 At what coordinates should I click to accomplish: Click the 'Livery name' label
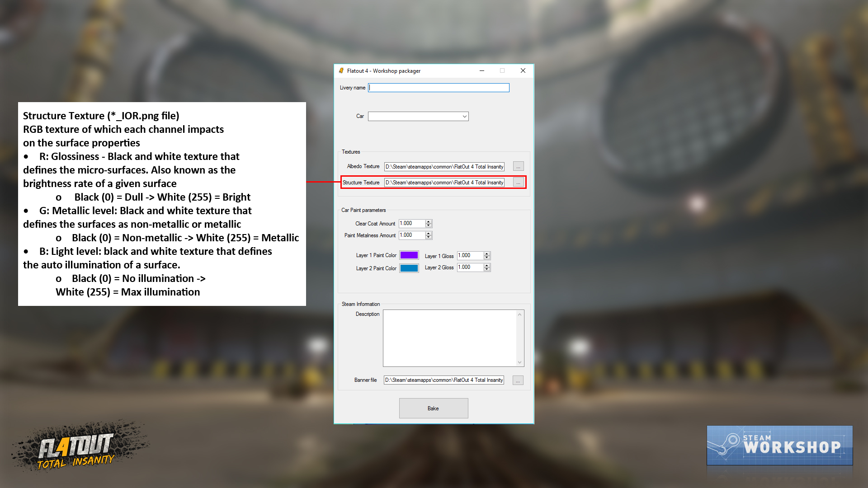pos(353,88)
